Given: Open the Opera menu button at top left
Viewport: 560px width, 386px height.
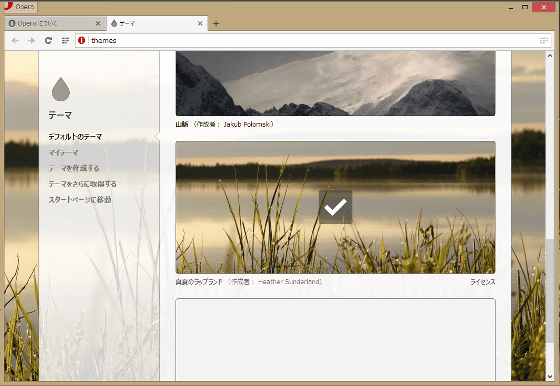Looking at the screenshot, I should tap(20, 6).
